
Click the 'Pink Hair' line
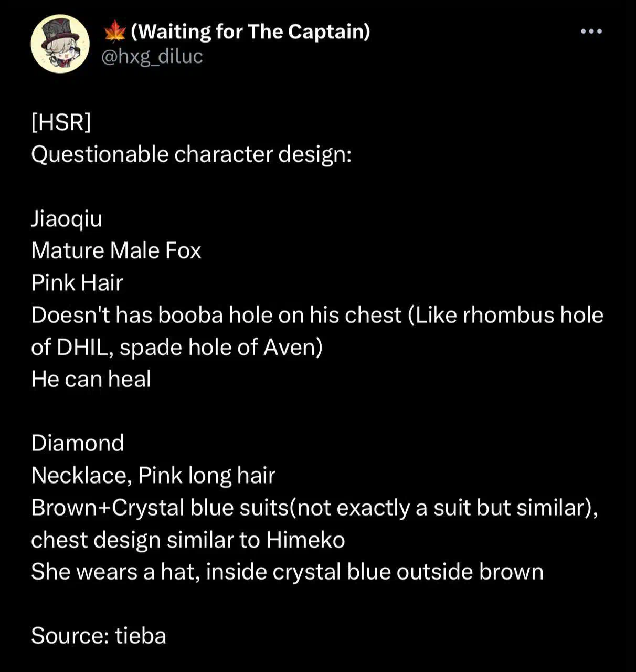tap(77, 282)
